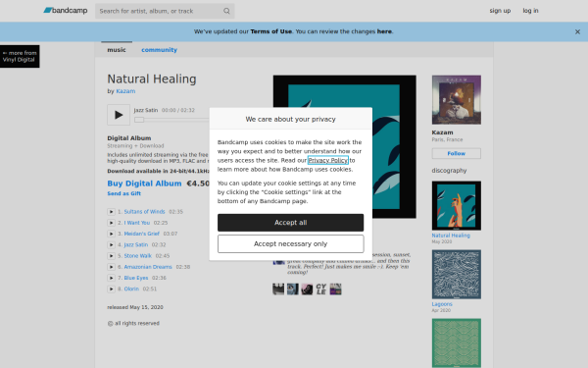588x368 pixels.
Task: Dismiss the Terms of Use banner
Action: (577, 32)
